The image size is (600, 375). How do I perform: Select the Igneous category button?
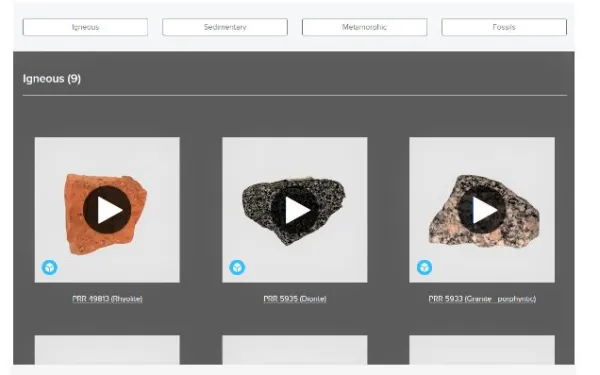(x=85, y=27)
